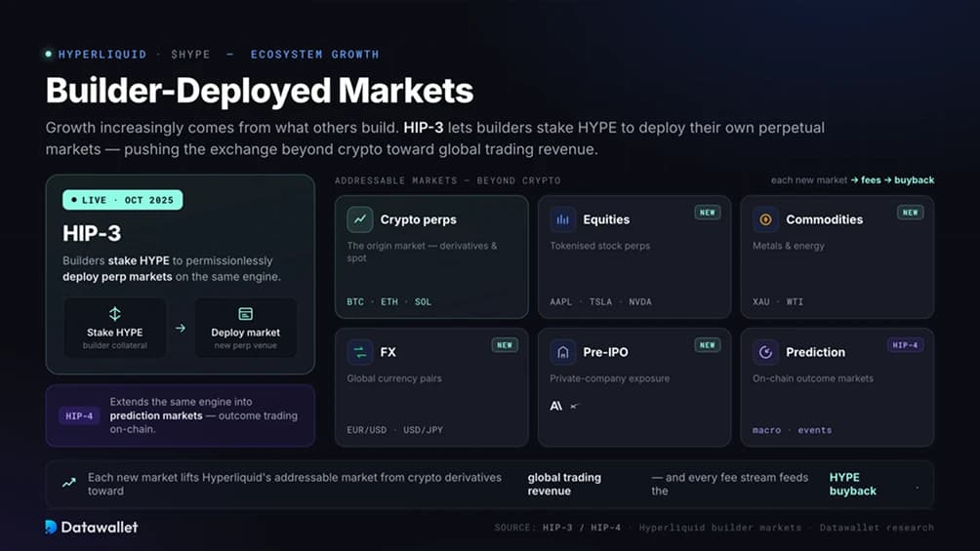Click the Commodities coin icon
The height and width of the screenshot is (551, 980).
point(765,219)
